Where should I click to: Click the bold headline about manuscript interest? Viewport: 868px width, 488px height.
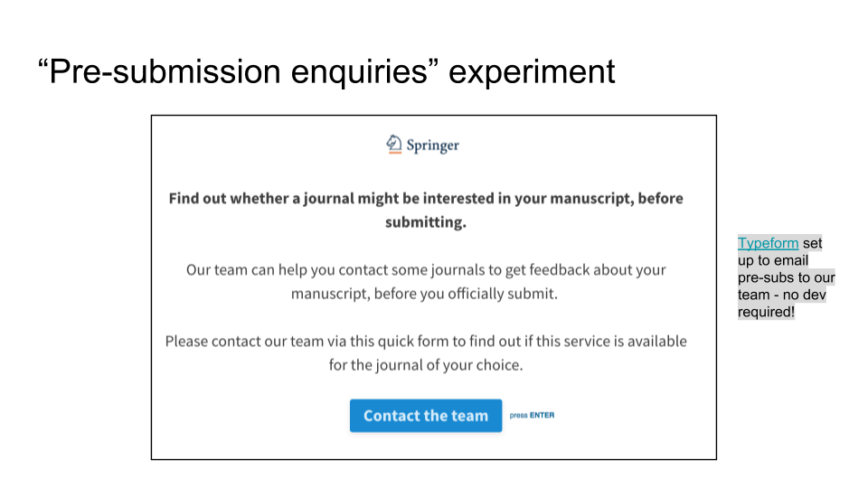click(x=426, y=211)
